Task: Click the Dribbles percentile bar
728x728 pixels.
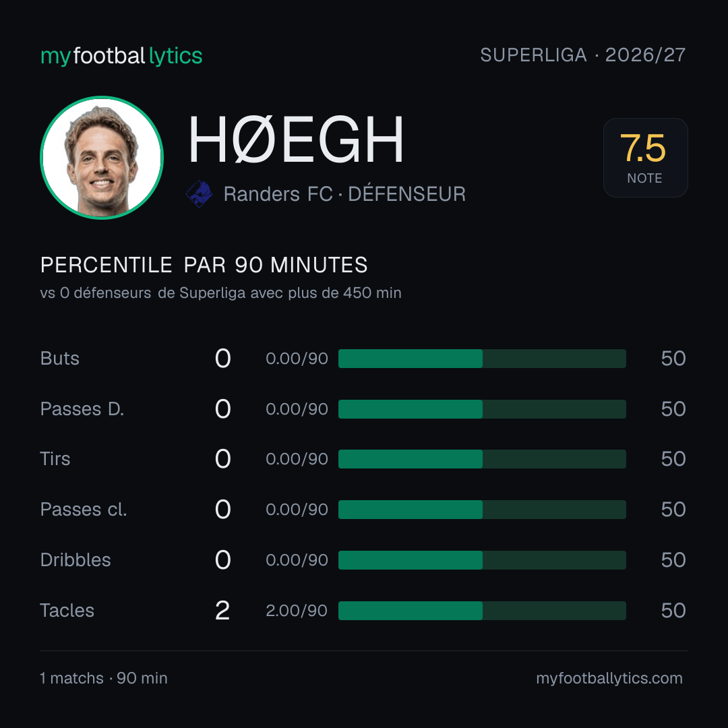Action: 482,560
